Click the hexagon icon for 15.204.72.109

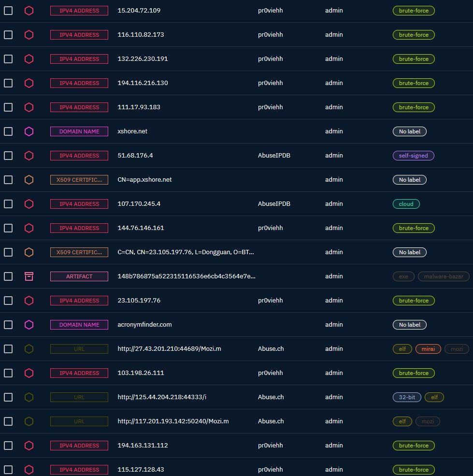click(29, 11)
